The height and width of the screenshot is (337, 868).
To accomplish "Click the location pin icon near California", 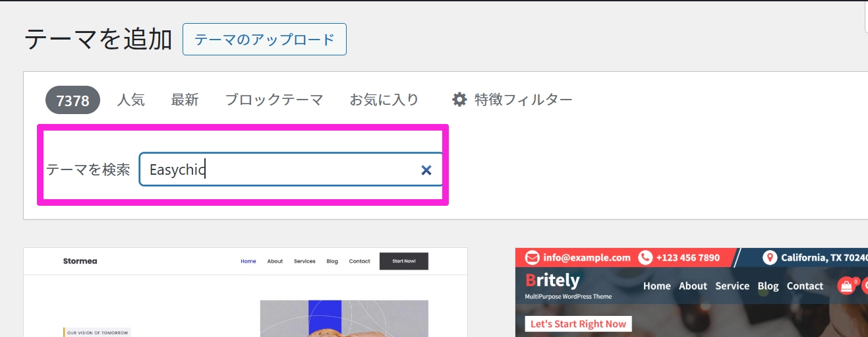I will (770, 257).
